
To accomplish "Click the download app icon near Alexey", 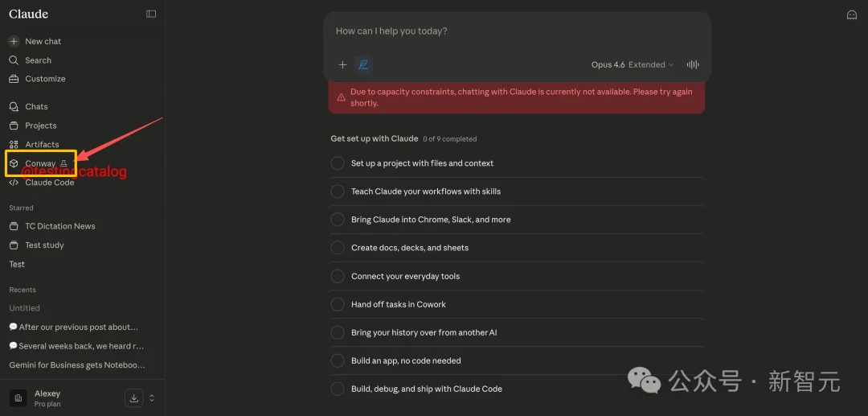I will (x=133, y=397).
